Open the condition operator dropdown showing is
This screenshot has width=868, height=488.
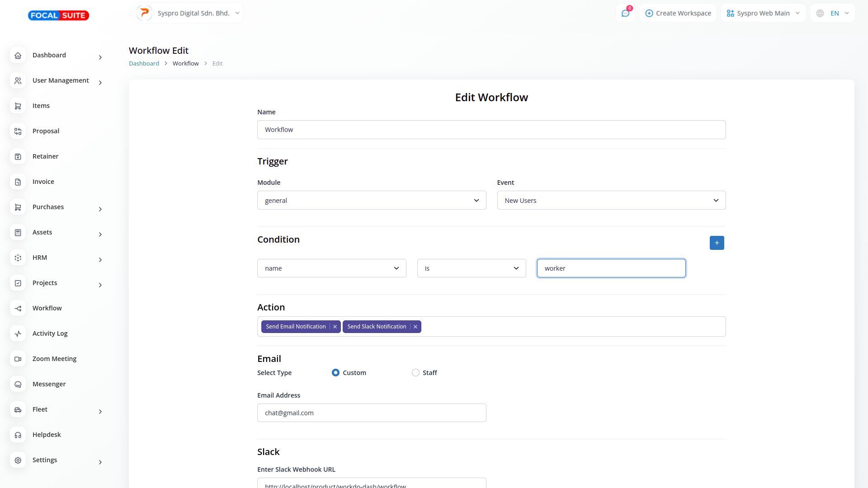pyautogui.click(x=471, y=268)
